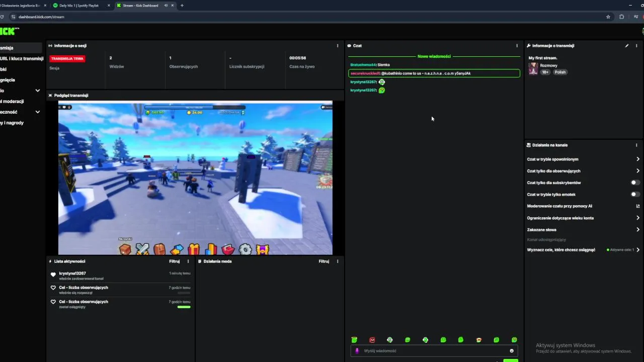Click username Bratuchwna44 in chat
644x362 pixels.
pos(363,65)
